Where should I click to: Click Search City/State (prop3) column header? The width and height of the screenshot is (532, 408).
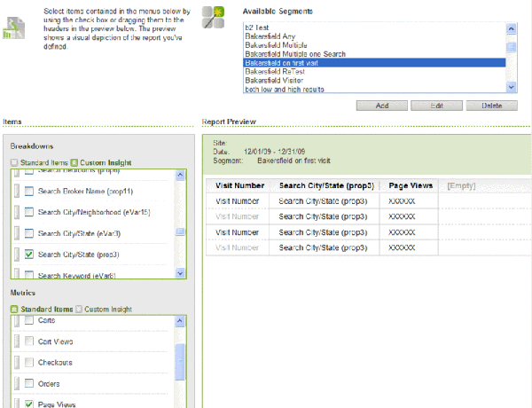pyautogui.click(x=326, y=185)
